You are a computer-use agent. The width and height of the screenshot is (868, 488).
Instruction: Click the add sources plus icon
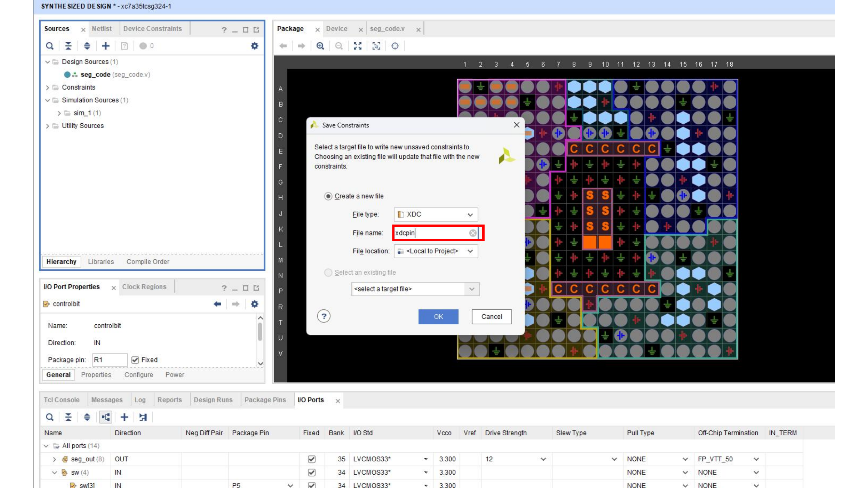105,46
